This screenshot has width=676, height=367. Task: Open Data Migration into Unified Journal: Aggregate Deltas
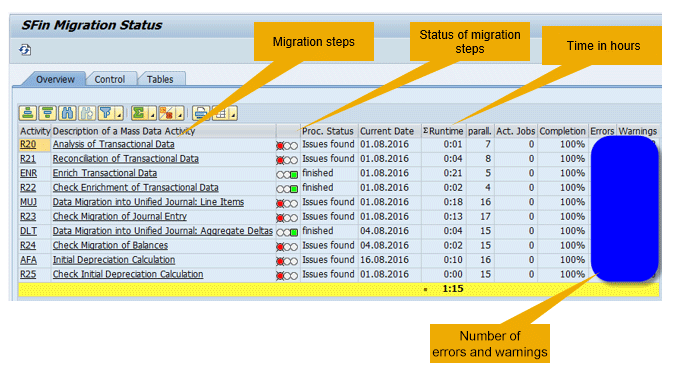[x=163, y=231]
